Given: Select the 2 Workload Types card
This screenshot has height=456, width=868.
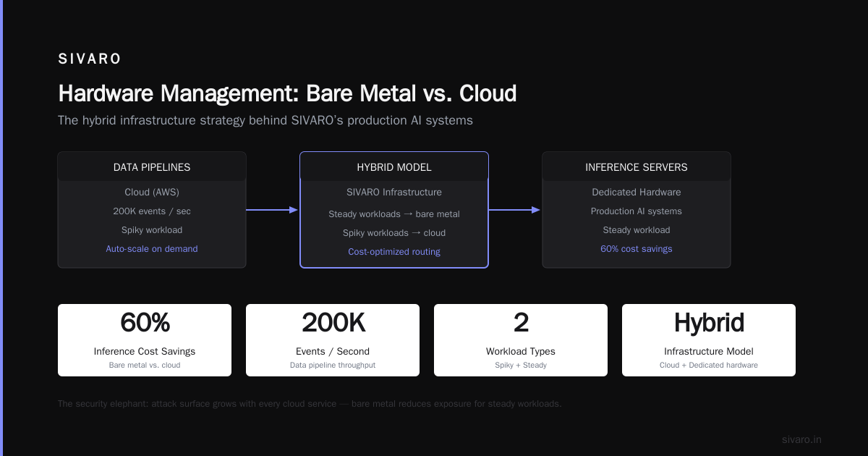Looking at the screenshot, I should pos(521,340).
